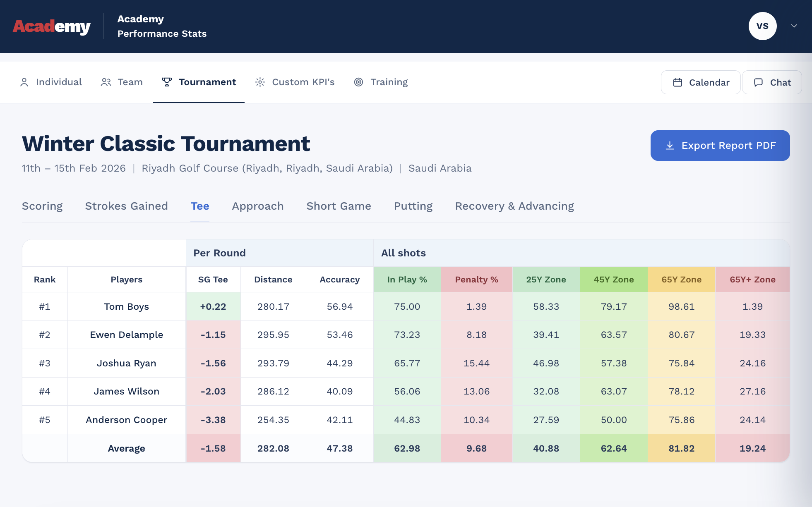The width and height of the screenshot is (812, 507).
Task: Select the Tournament tab
Action: tap(199, 82)
